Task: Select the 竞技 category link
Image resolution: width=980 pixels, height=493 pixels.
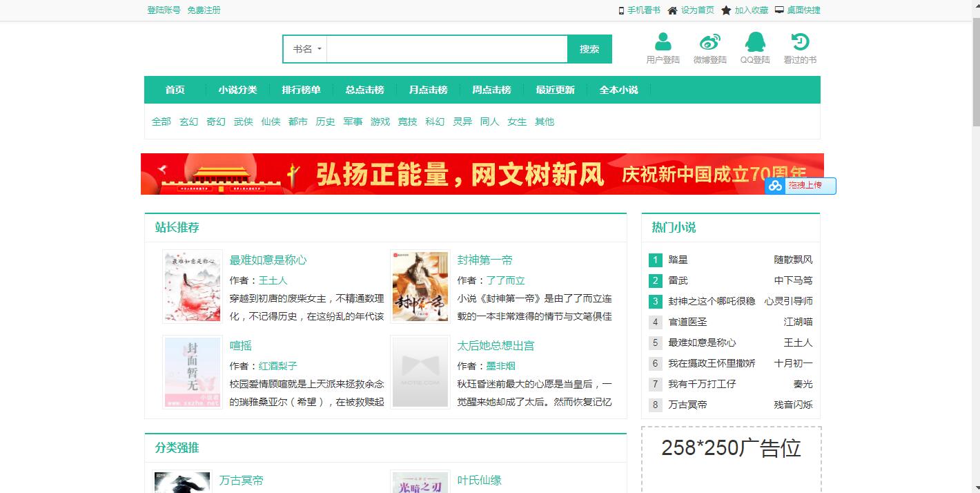Action: pos(408,122)
